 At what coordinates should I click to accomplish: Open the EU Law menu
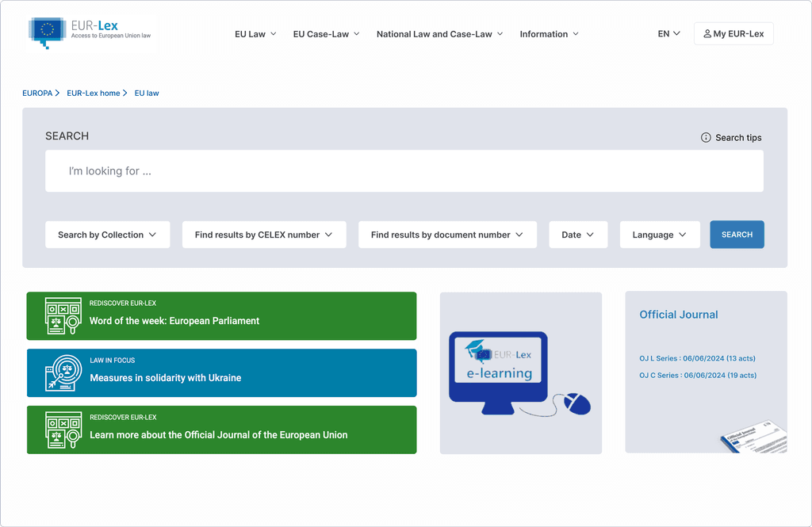click(x=255, y=34)
